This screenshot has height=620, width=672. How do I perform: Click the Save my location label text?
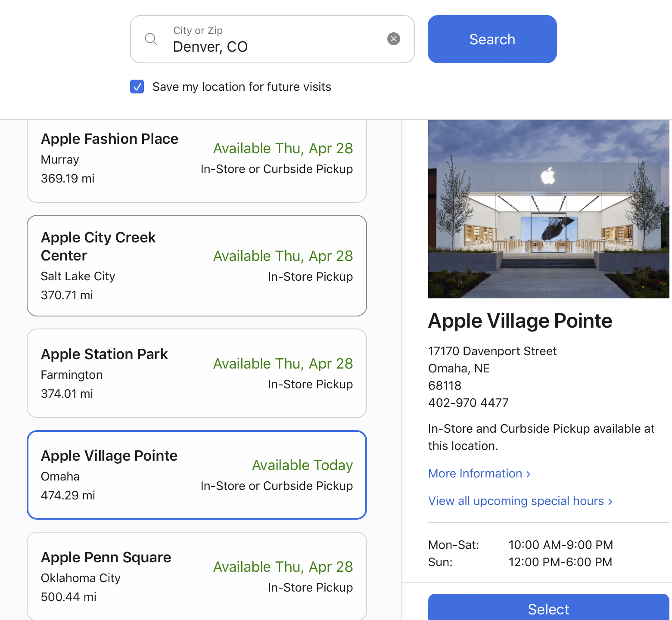[242, 87]
